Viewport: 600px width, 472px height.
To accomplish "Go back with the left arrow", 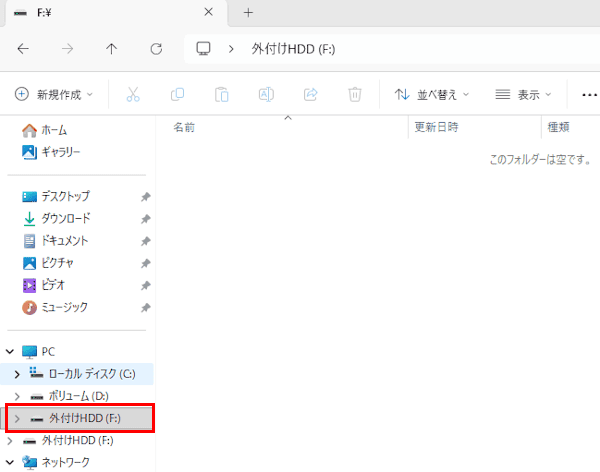I will coord(23,49).
